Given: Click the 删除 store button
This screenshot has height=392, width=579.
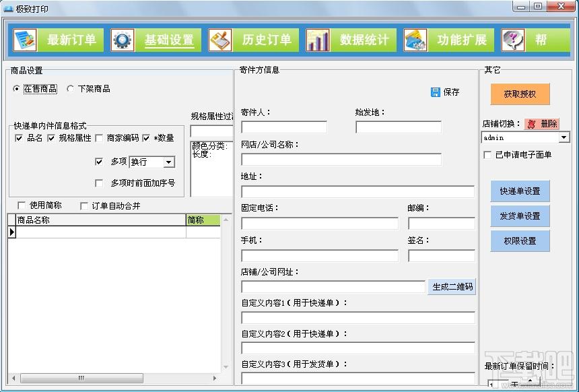Looking at the screenshot, I should pos(542,124).
